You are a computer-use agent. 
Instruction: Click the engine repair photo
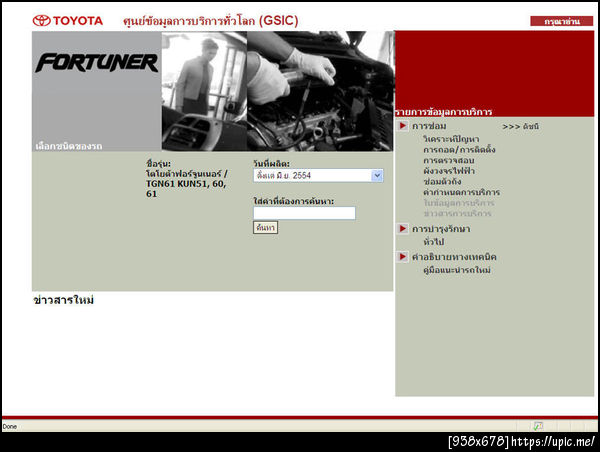click(320, 91)
